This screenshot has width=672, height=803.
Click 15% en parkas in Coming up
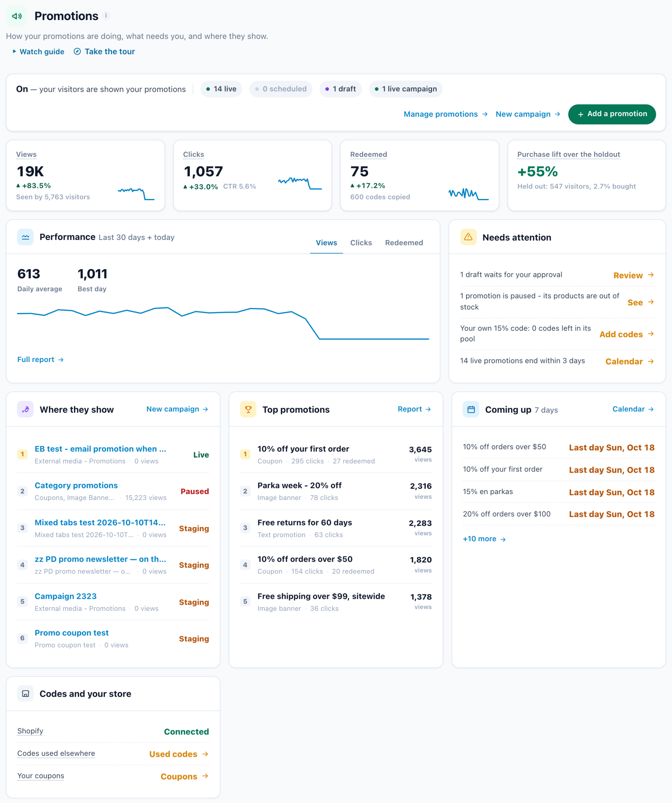[x=488, y=492]
